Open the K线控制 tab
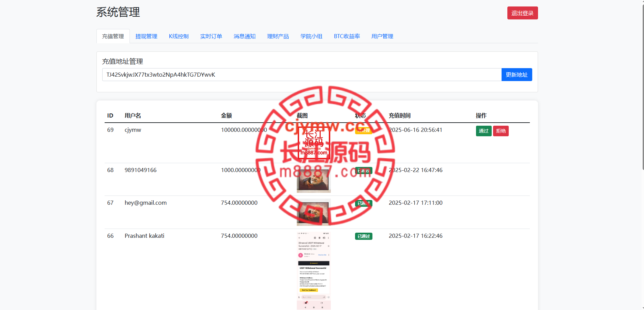Image resolution: width=644 pixels, height=310 pixels. 179,36
